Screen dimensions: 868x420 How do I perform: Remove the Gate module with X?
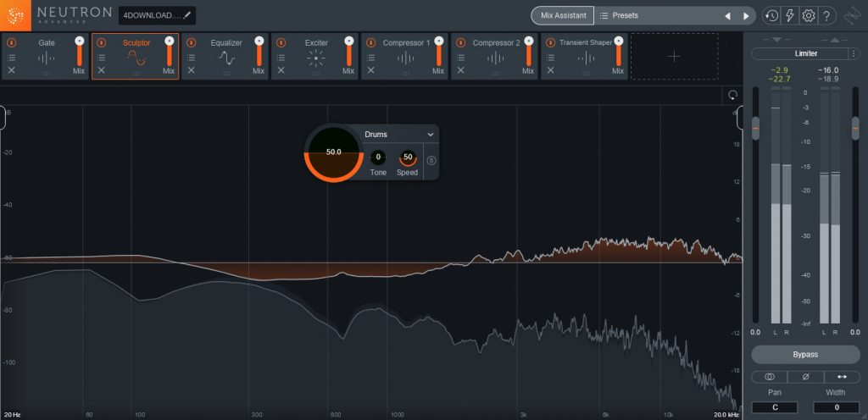point(11,70)
